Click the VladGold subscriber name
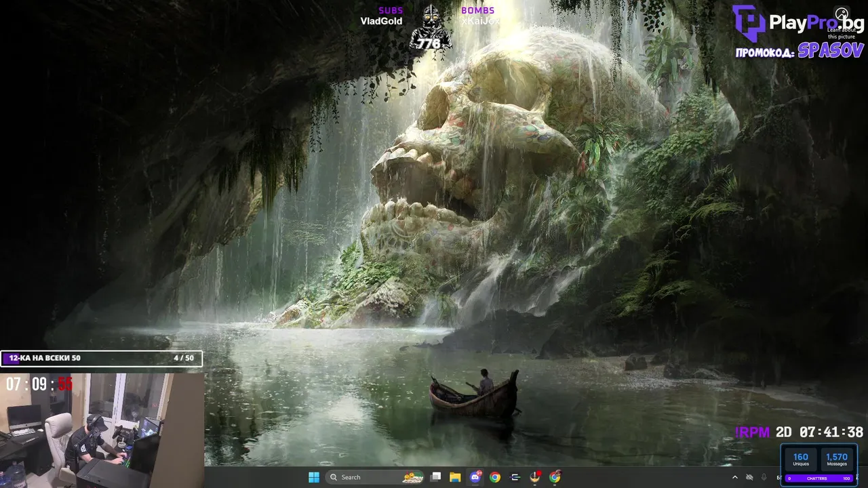 (381, 21)
